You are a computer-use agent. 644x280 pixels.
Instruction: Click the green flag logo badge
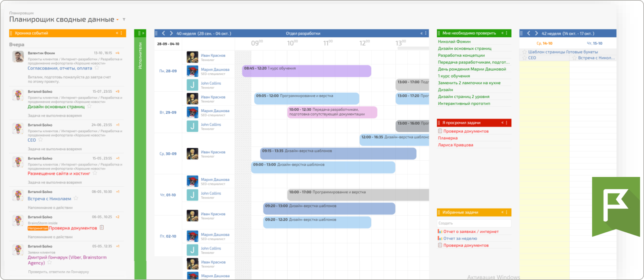point(616,207)
